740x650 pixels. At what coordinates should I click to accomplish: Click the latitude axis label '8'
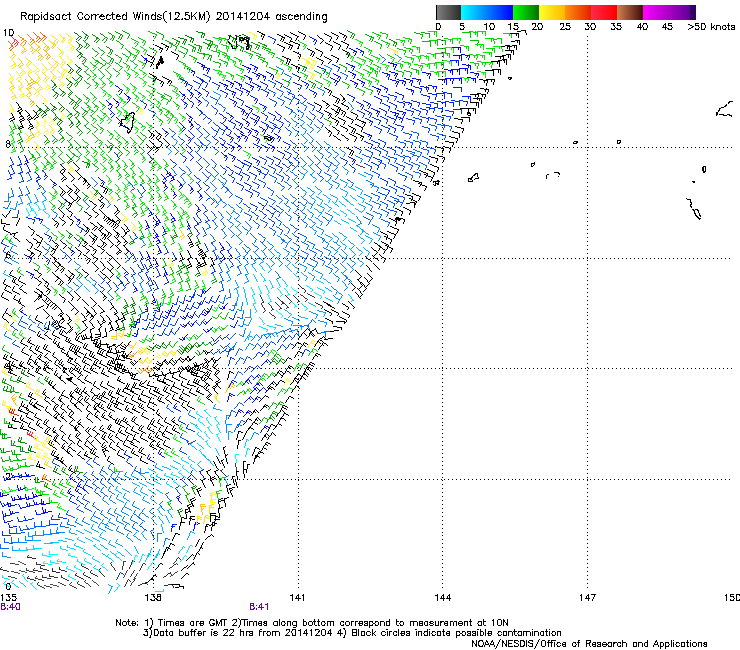[x=8, y=144]
